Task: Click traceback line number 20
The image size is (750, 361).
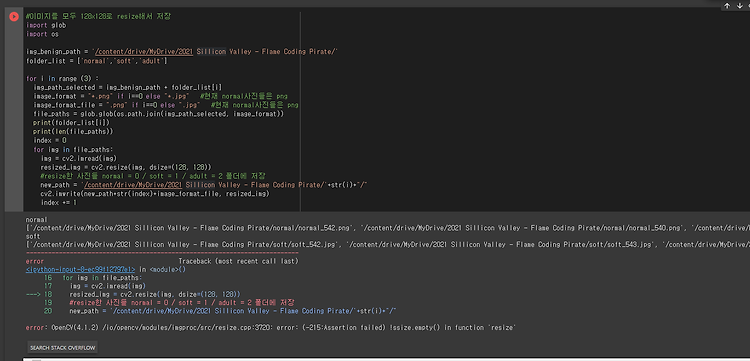Action: [x=48, y=311]
